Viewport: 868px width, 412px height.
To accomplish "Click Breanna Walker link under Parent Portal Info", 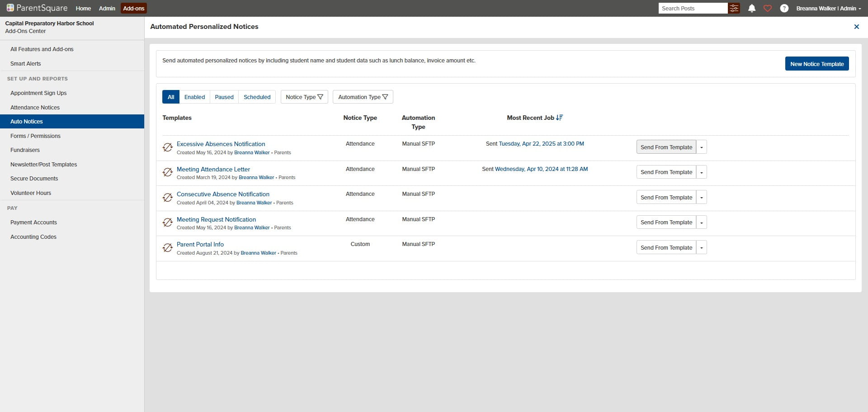I will (x=258, y=253).
